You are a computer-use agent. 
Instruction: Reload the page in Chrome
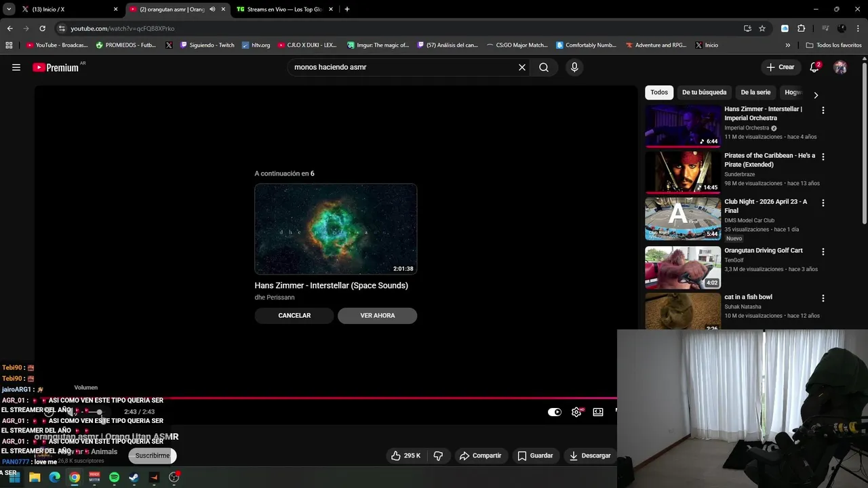(x=42, y=28)
